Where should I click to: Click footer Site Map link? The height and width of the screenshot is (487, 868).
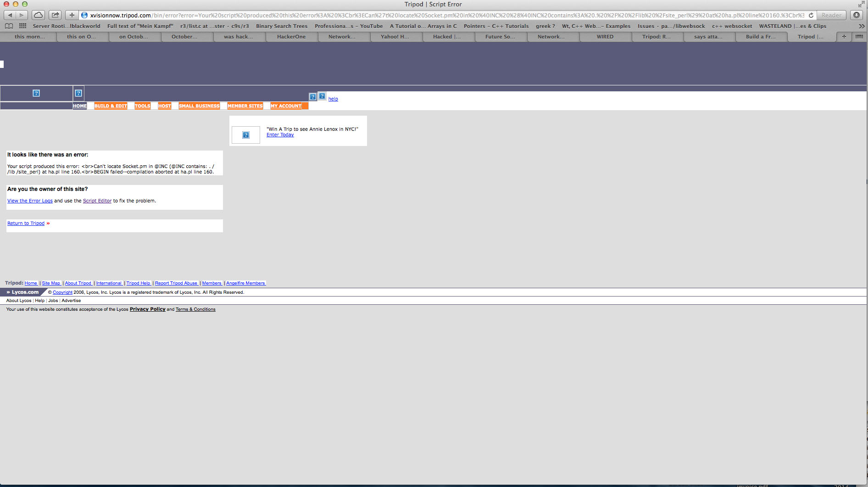click(x=51, y=283)
